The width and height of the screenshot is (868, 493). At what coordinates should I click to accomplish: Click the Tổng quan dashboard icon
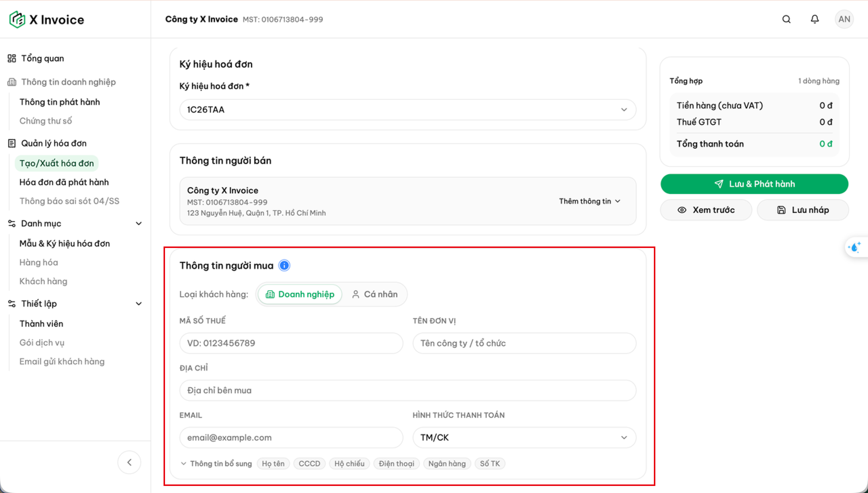(x=12, y=59)
